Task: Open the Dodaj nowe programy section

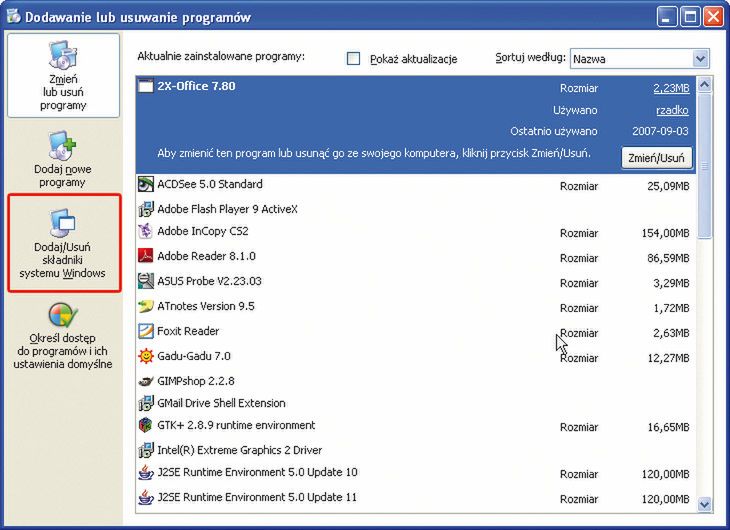Action: [x=62, y=160]
